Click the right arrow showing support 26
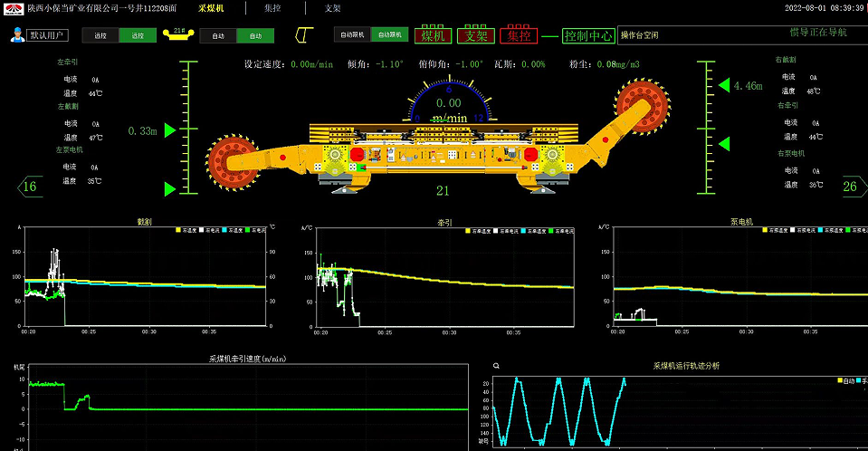The image size is (868, 451). 854,187
